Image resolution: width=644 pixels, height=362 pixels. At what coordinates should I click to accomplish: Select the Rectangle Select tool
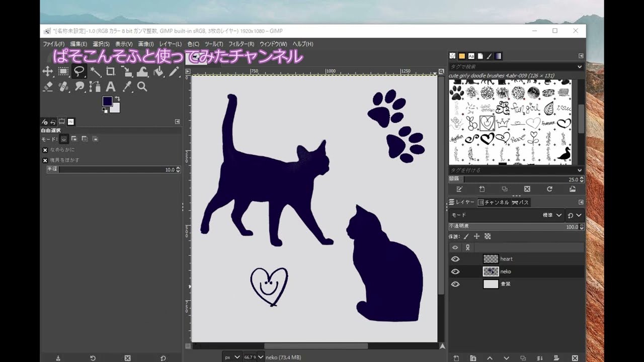point(63,71)
